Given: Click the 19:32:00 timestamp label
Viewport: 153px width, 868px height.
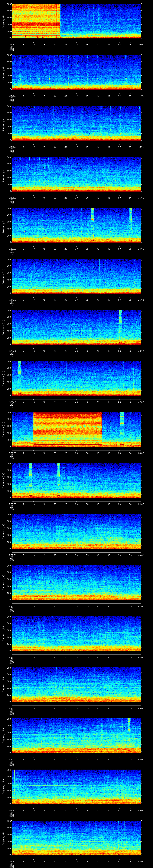Looking at the screenshot, I should point(12,198).
